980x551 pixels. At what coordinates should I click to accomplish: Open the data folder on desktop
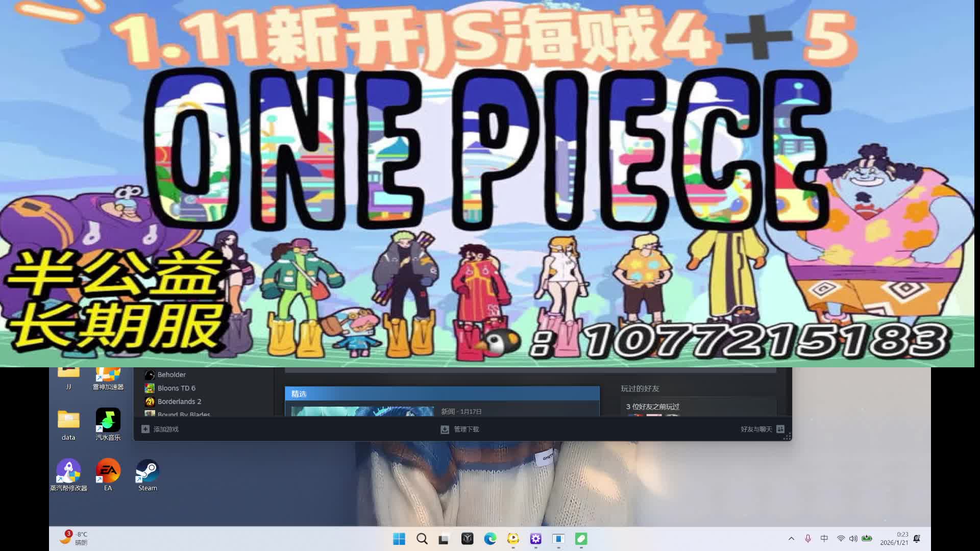pyautogui.click(x=68, y=424)
